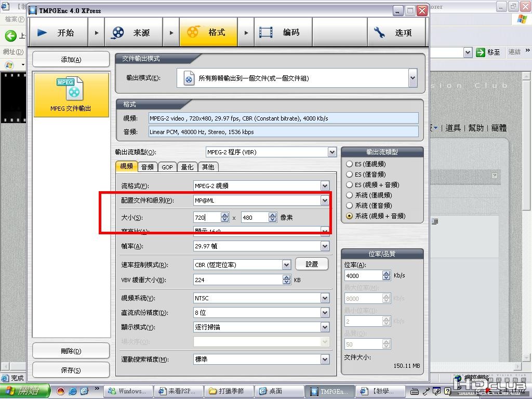This screenshot has height=399, width=532.
Task: Select the MPEG 文件輸出 output item
Action: pos(71,95)
